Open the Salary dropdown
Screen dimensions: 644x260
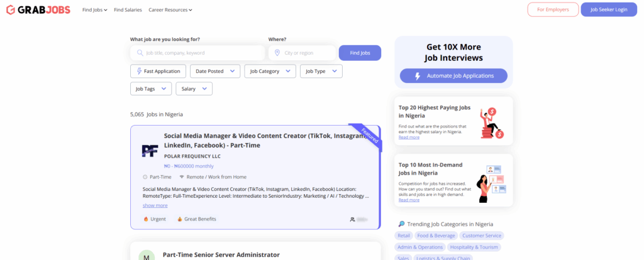(194, 89)
